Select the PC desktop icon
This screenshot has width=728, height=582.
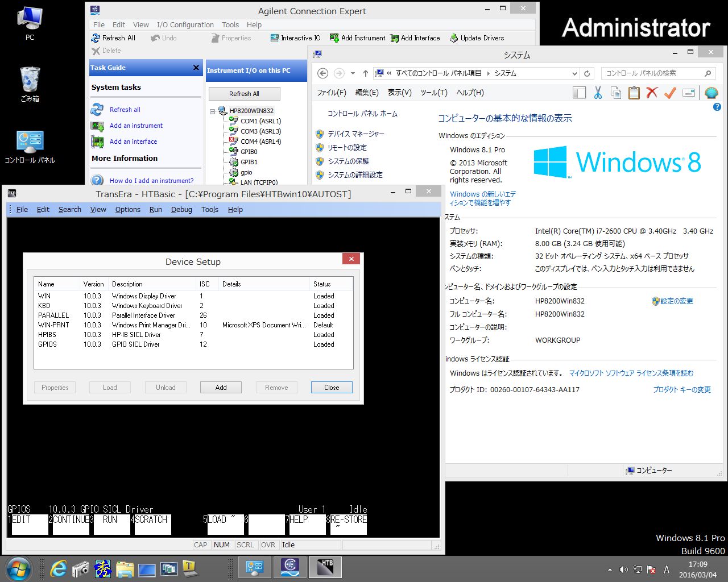(x=30, y=24)
